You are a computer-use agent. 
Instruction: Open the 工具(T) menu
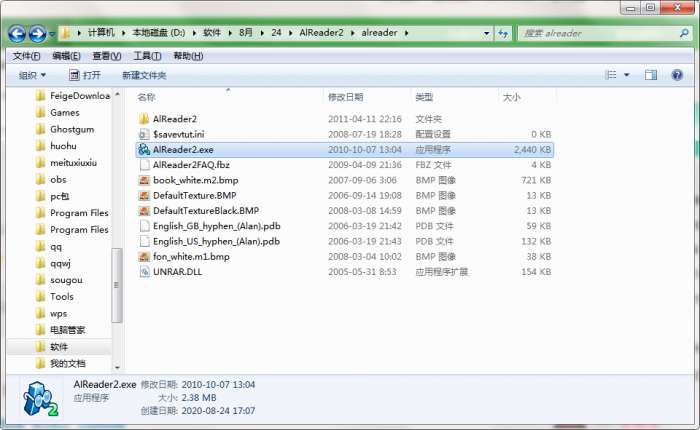(x=147, y=56)
